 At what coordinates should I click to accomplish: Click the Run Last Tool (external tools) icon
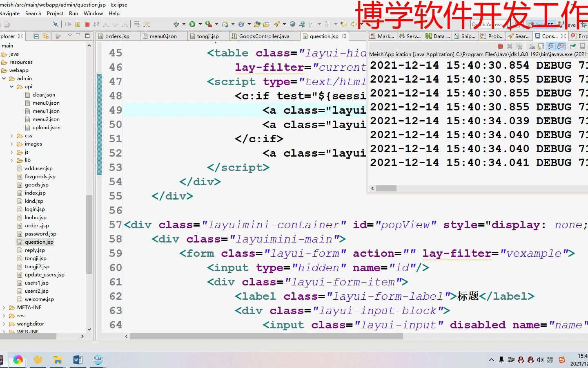pos(208,24)
